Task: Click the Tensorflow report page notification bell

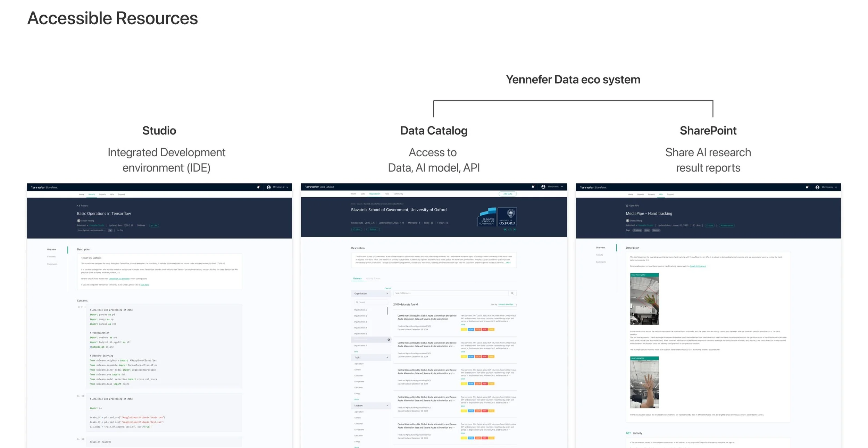Action: 258,187
